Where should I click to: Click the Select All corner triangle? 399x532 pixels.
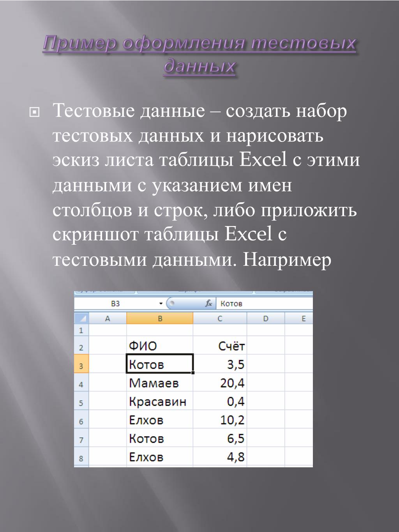coord(81,318)
